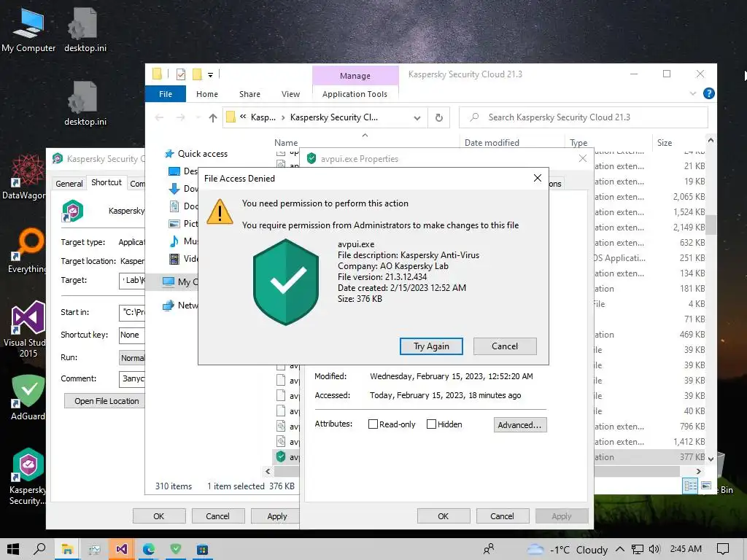747x560 pixels.
Task: Click the volume speaker tray icon
Action: coord(654,550)
